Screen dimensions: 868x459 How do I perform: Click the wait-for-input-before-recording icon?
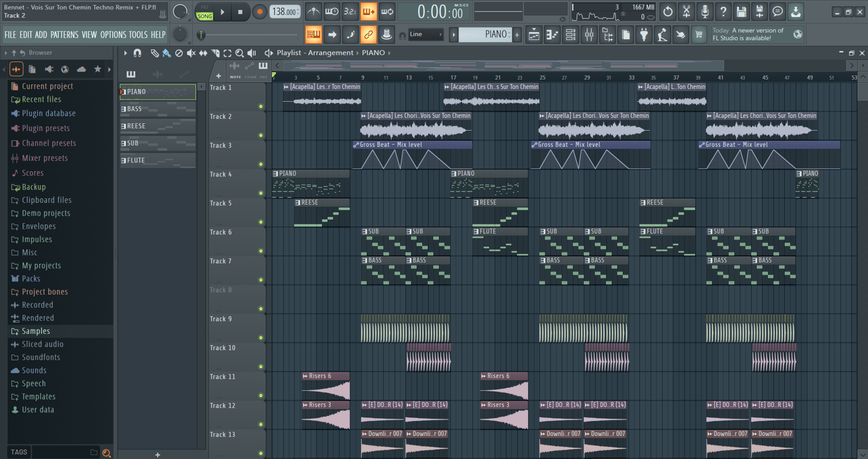click(x=332, y=11)
